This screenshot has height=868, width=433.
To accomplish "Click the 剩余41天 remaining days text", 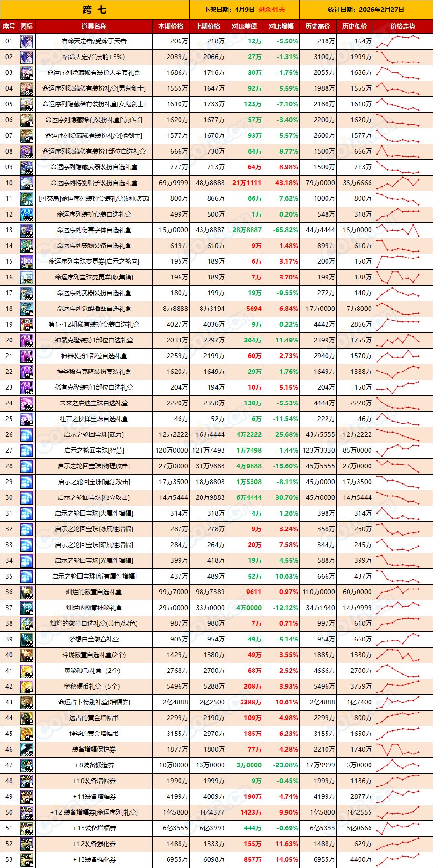I will click(272, 10).
